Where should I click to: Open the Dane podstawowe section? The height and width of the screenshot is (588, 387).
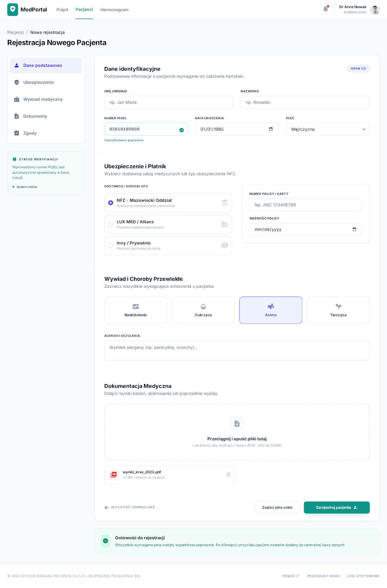46,65
